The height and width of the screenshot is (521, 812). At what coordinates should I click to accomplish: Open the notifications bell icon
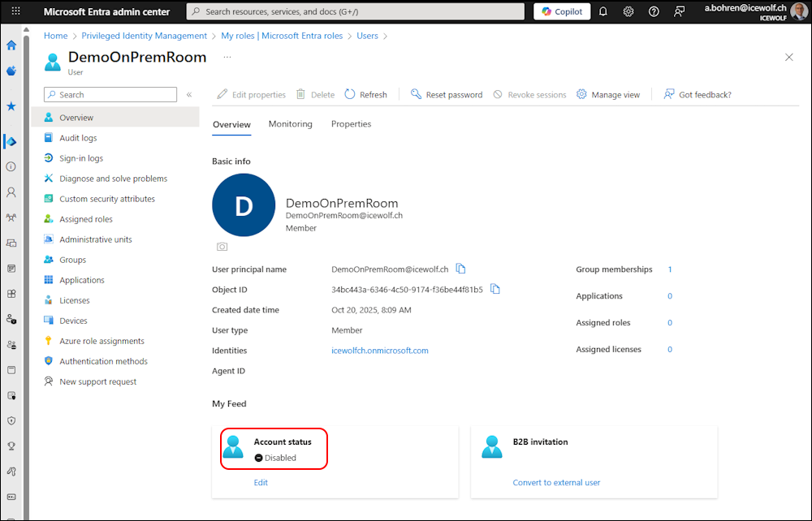(x=603, y=11)
